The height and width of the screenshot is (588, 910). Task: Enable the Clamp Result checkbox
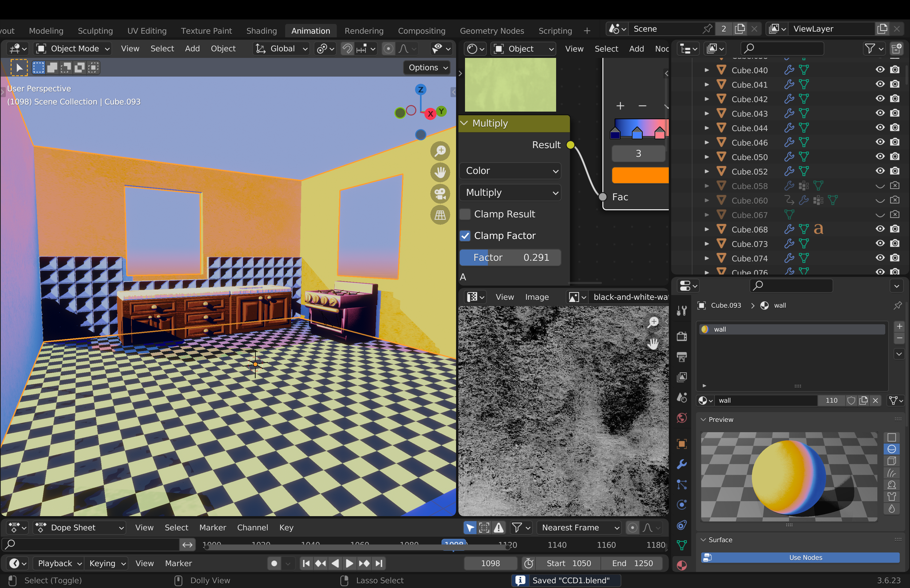[x=465, y=214]
